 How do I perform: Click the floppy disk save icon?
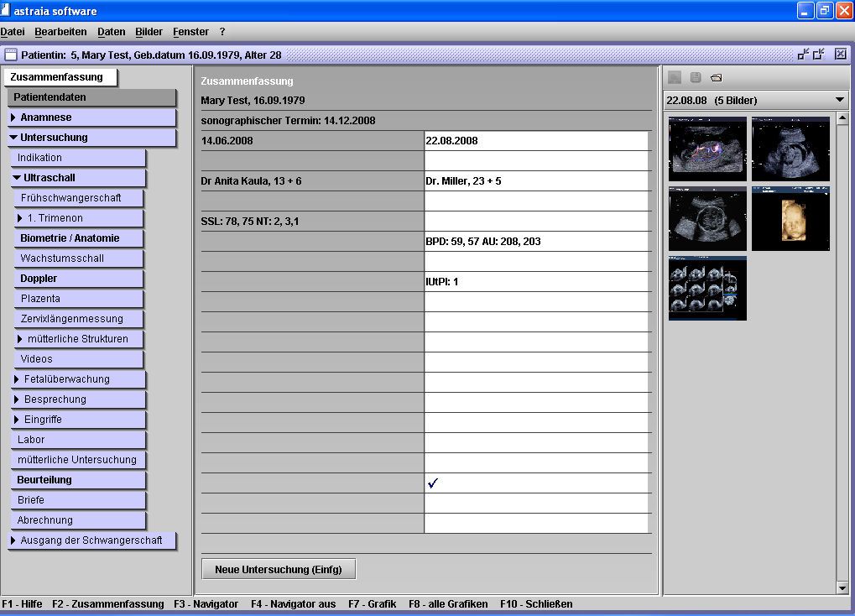(696, 78)
